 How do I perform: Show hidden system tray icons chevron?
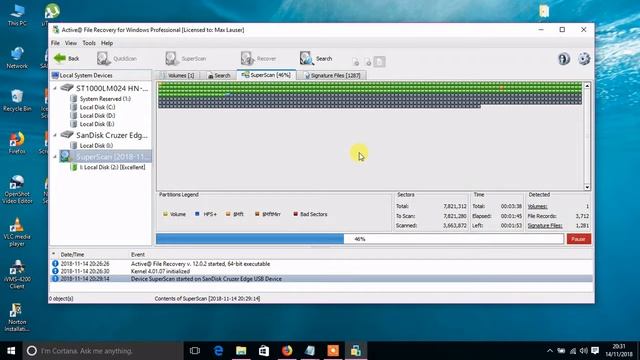550,351
